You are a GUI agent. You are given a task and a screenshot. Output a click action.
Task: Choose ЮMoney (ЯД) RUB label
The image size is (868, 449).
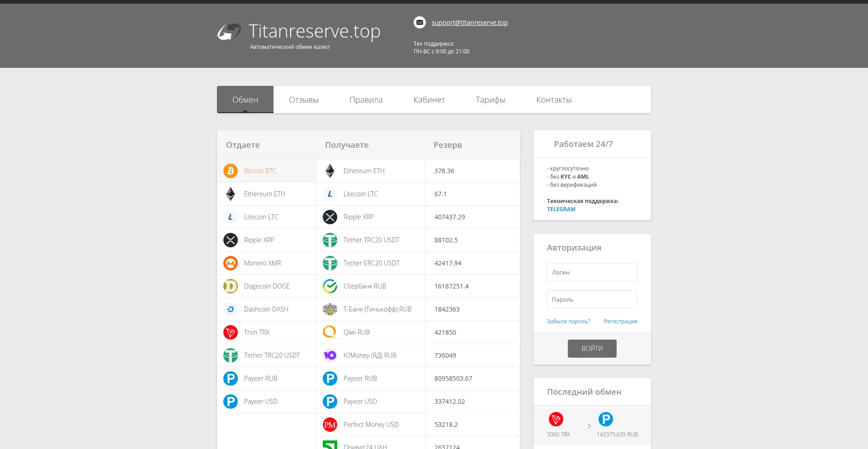coord(370,355)
